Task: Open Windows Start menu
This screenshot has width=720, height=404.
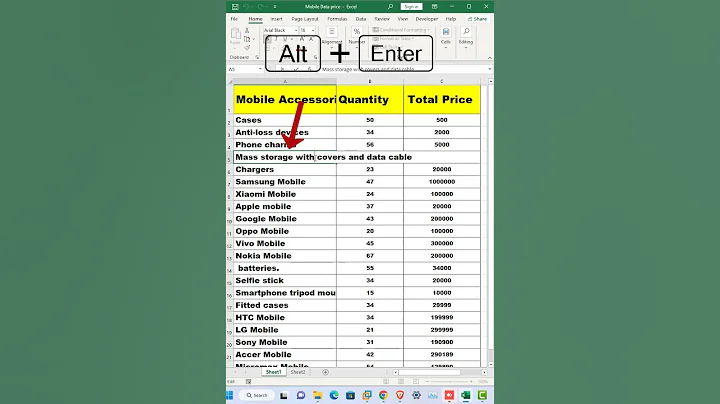Action: point(230,395)
